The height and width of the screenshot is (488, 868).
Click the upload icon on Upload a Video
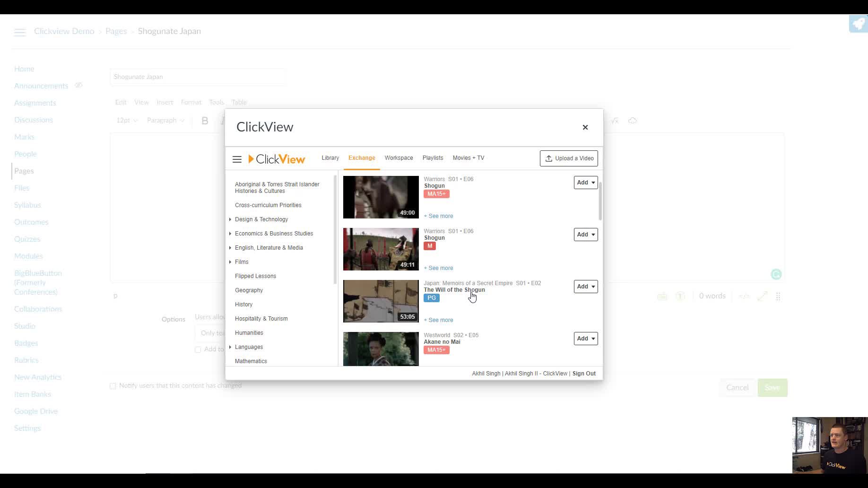pos(550,158)
